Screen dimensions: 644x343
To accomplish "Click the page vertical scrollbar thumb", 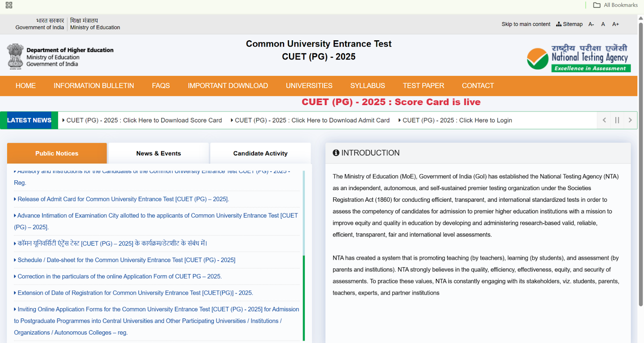I will coord(641,164).
